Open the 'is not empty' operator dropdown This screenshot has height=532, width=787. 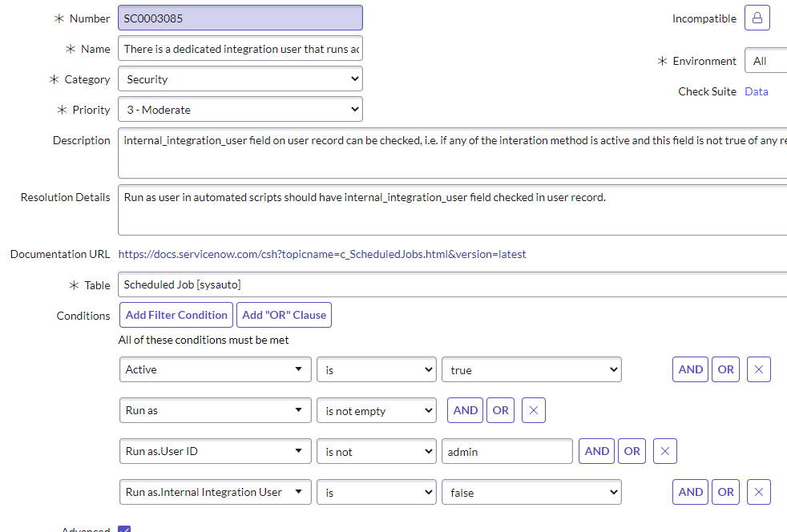377,410
